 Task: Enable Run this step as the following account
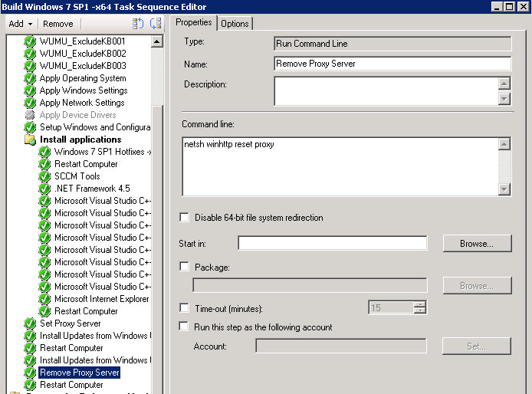[x=184, y=327]
